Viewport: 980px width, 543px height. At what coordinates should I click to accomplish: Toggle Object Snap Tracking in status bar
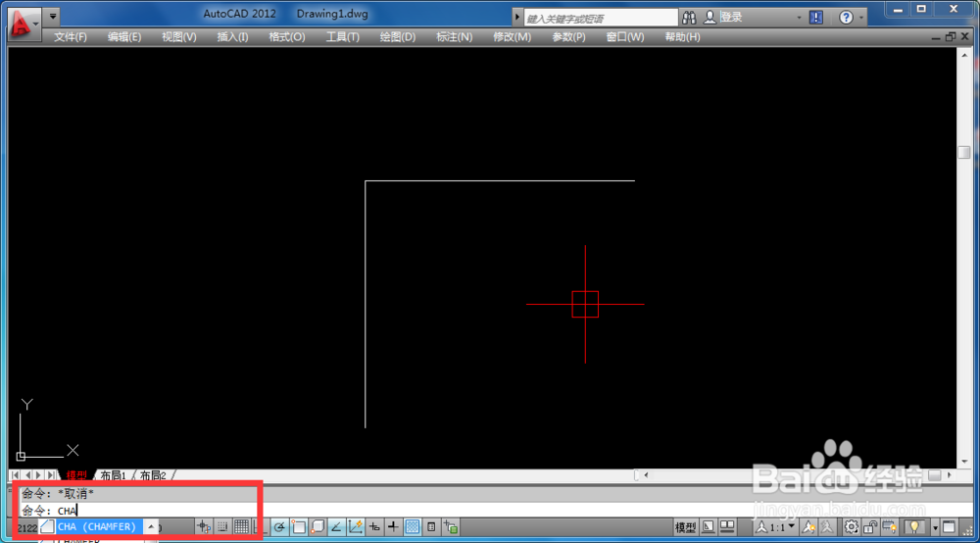tap(335, 527)
